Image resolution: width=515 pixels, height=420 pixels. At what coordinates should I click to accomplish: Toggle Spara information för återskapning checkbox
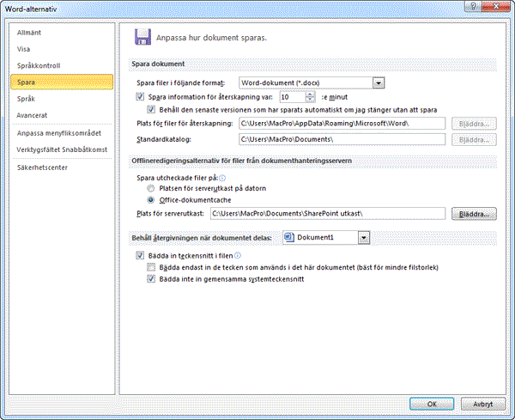click(141, 97)
